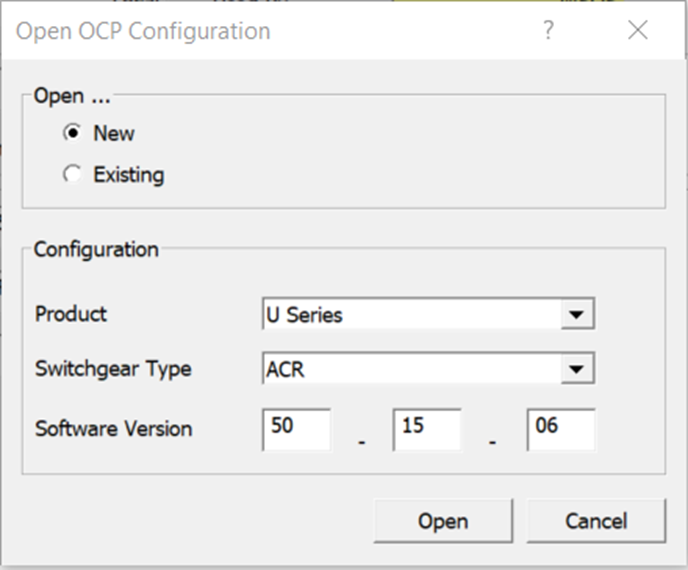
Task: Expand the Product dropdown arrow
Action: (x=574, y=315)
